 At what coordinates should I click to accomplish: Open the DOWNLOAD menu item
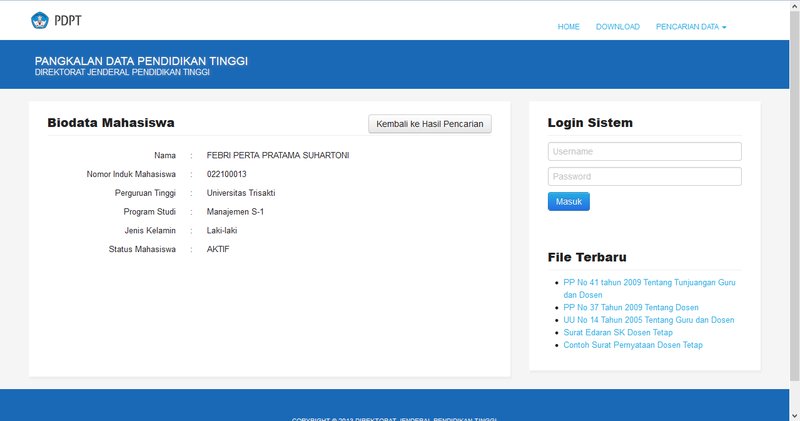pyautogui.click(x=617, y=27)
